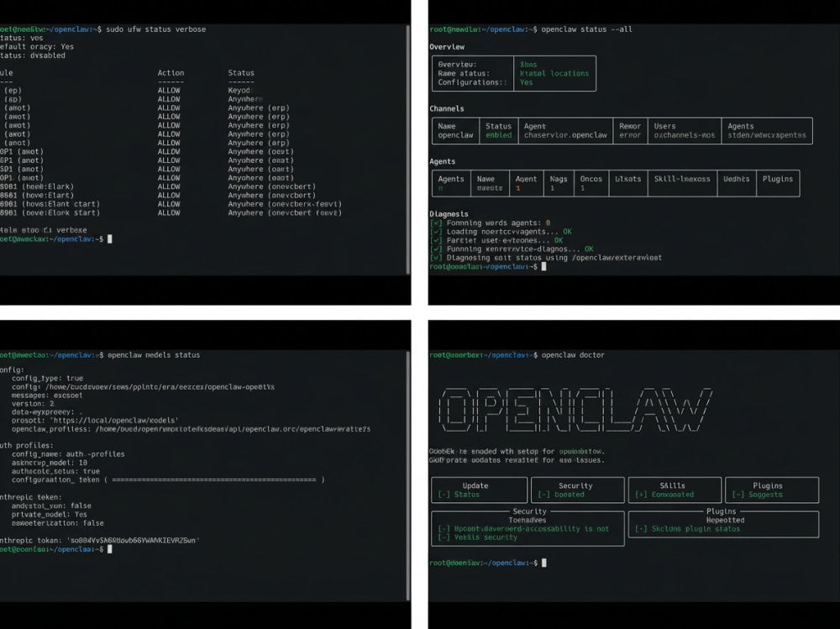Toggle the 'Loading noertccvvagents... OK' check

[x=436, y=232]
